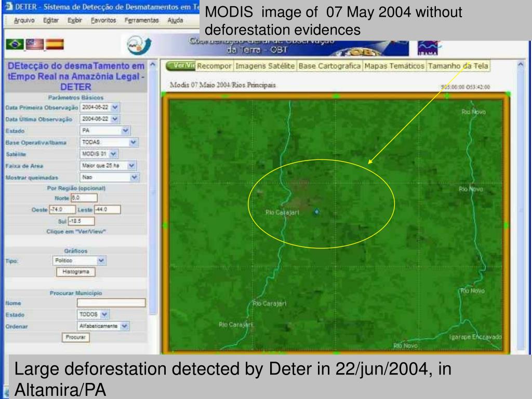532x399 pixels.
Task: Click the municipality Nome input field
Action: pos(111,303)
